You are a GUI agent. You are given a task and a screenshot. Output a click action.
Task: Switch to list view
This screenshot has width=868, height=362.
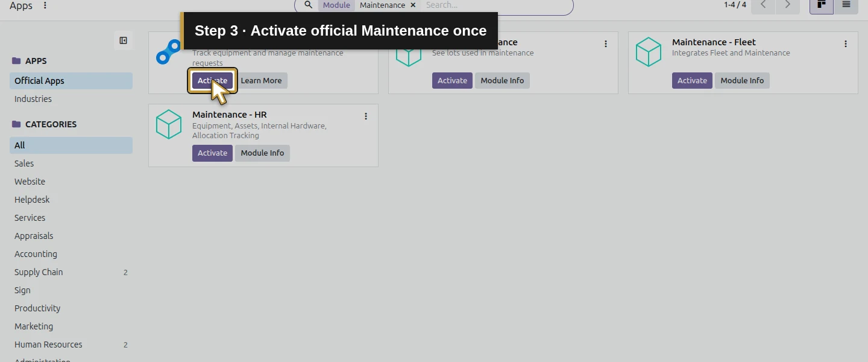tap(846, 5)
